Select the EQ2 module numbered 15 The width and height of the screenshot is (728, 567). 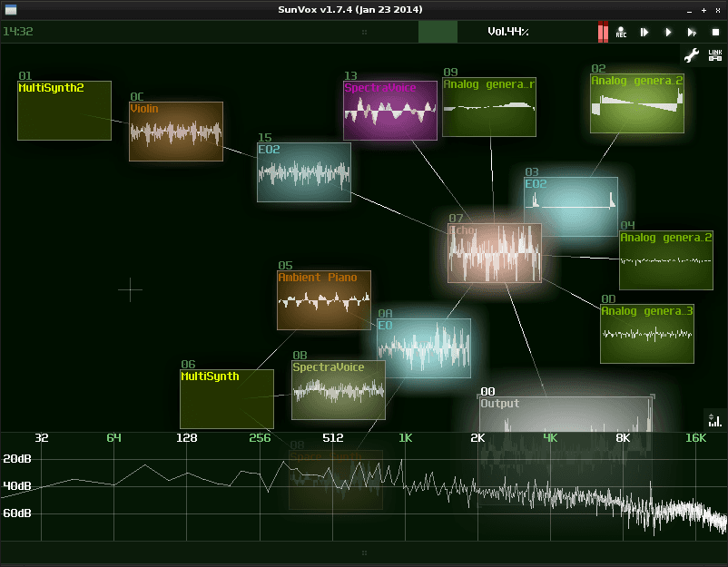[x=304, y=172]
